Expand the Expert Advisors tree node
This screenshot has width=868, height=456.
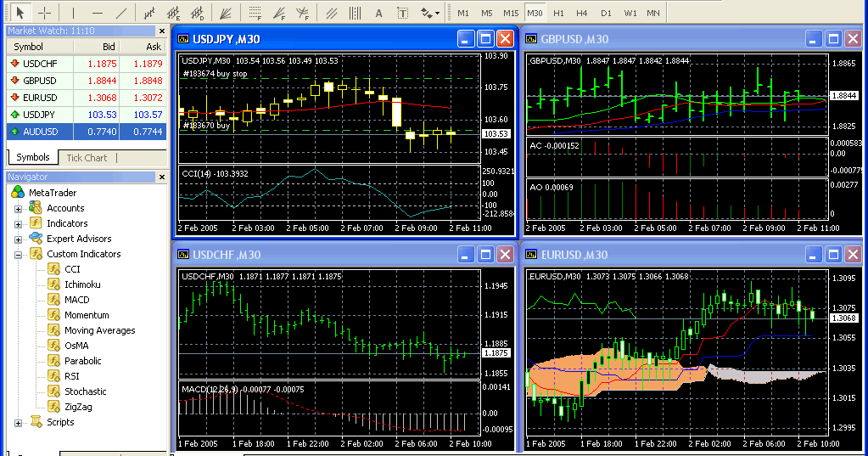19,239
